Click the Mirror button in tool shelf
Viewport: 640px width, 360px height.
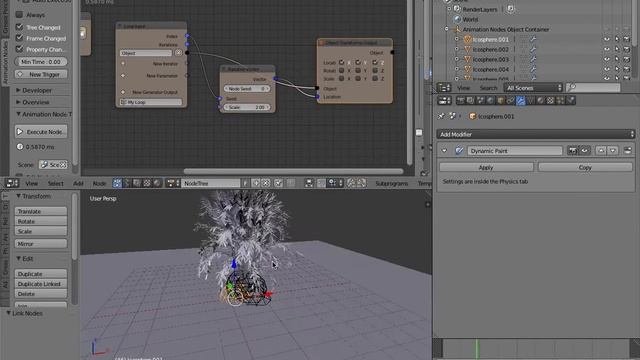[x=41, y=244]
